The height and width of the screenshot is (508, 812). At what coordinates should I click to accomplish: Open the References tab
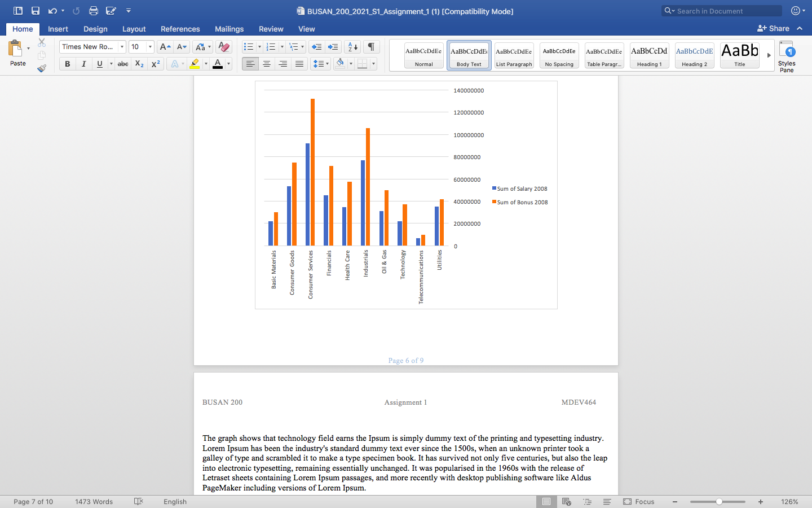[x=180, y=29]
